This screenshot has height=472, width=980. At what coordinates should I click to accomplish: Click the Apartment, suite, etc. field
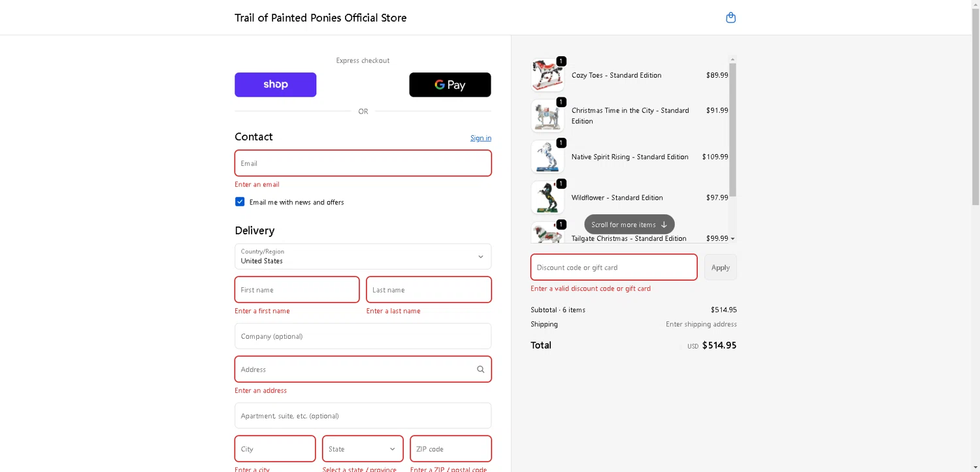363,416
